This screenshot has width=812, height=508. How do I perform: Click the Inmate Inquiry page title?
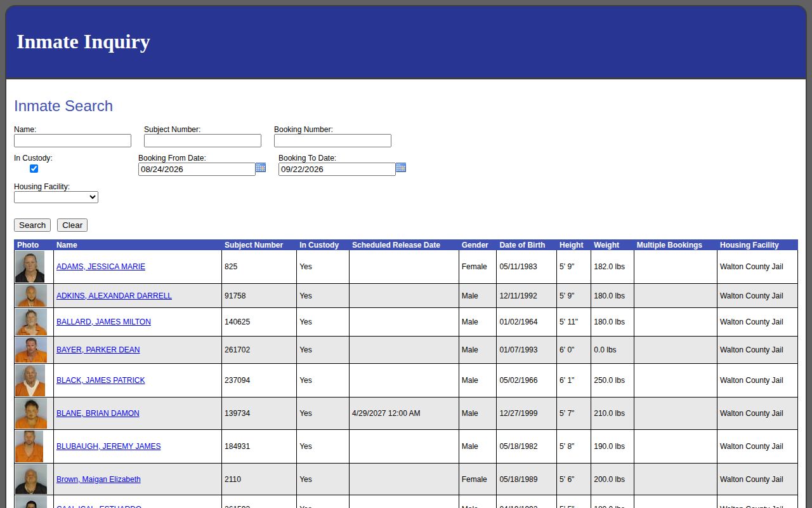point(83,42)
